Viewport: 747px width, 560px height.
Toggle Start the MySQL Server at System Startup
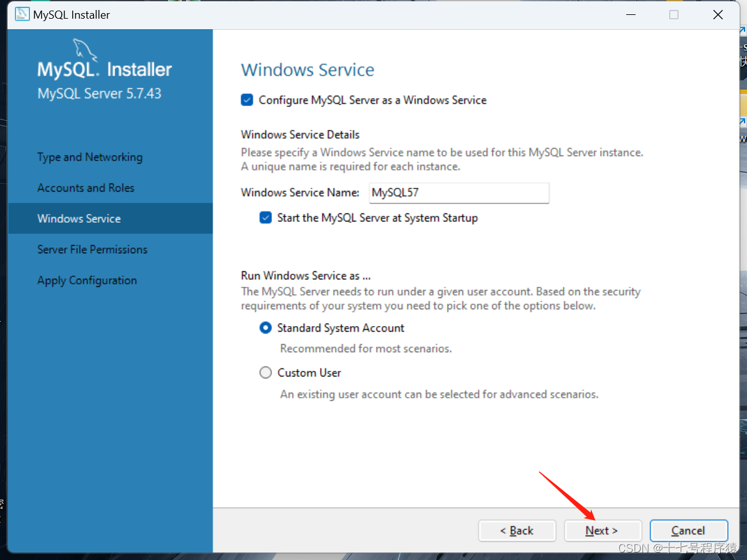[266, 218]
